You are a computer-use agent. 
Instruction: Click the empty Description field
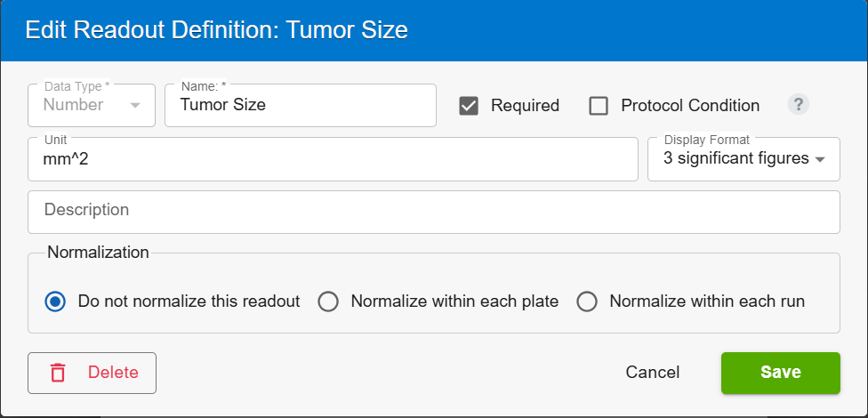tap(434, 212)
